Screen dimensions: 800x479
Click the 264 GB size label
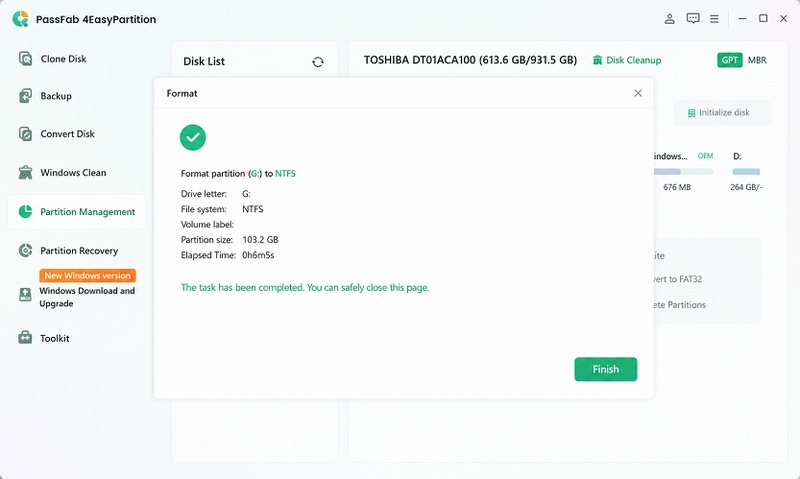coord(746,187)
